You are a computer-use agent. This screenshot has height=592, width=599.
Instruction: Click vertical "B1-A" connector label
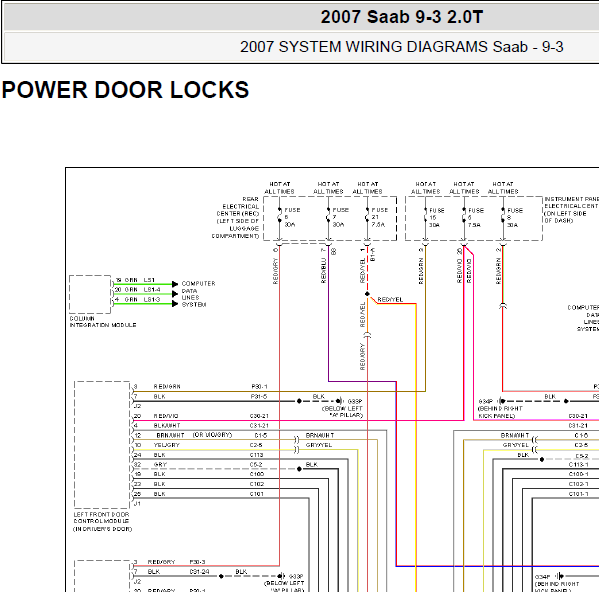pyautogui.click(x=373, y=254)
